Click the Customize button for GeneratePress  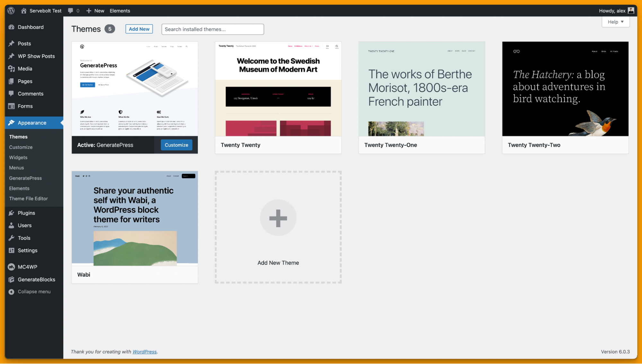pyautogui.click(x=176, y=144)
